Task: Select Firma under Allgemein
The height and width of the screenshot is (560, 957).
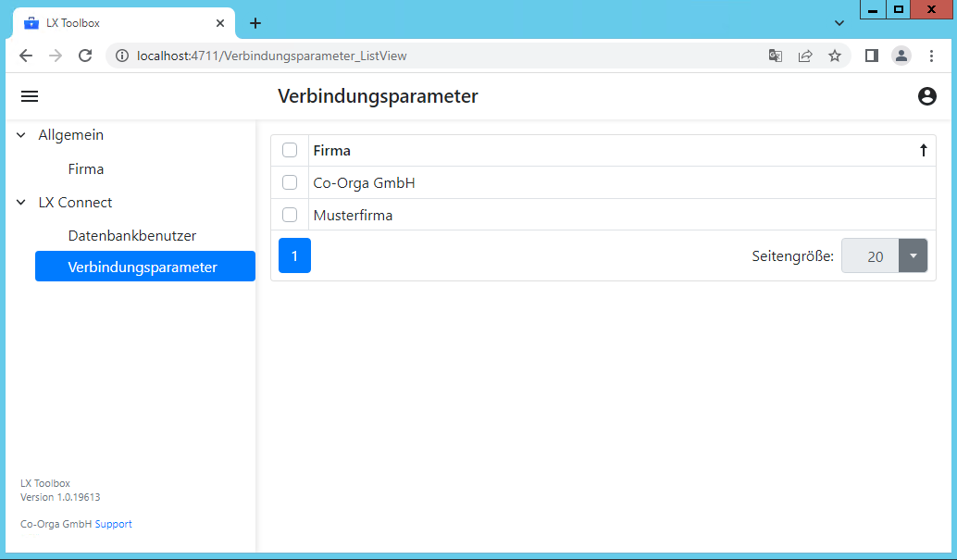Action: 86,169
